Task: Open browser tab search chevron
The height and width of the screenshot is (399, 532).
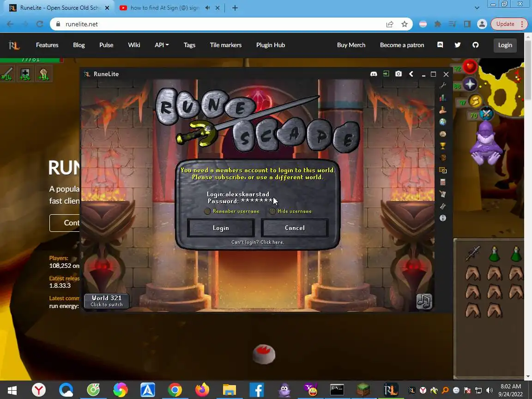Action: 477,8
